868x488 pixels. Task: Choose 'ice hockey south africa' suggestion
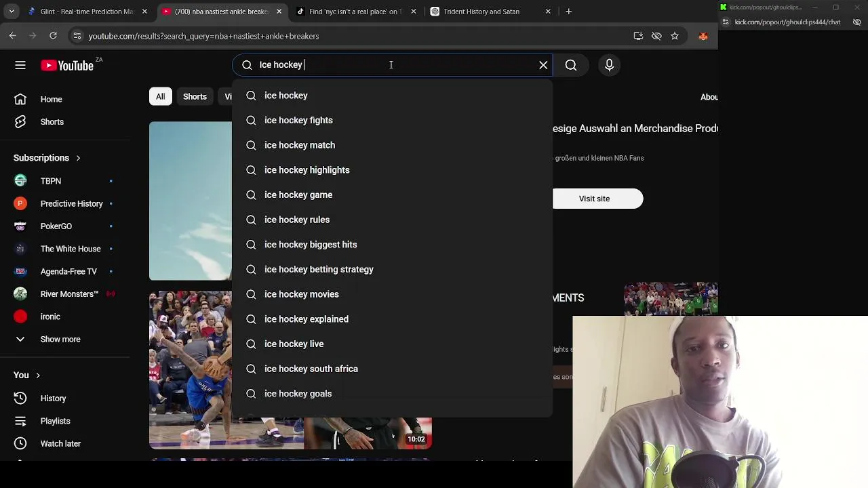pyautogui.click(x=392, y=369)
